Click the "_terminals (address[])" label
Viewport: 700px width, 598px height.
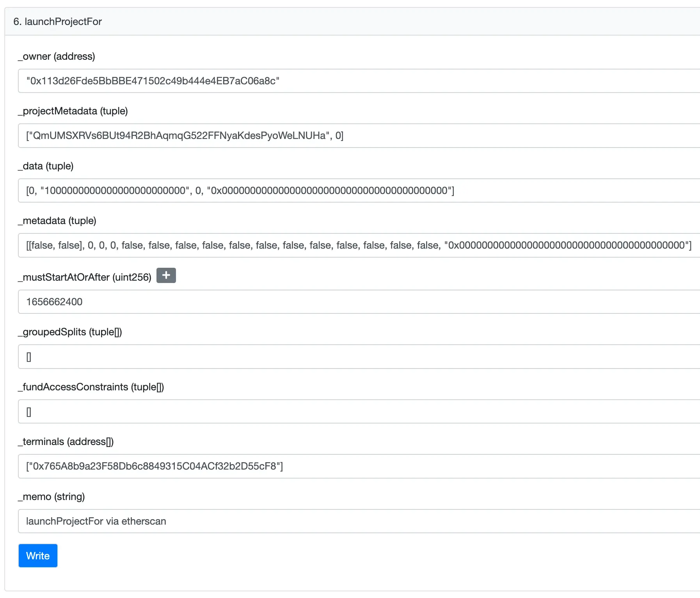pyautogui.click(x=66, y=441)
